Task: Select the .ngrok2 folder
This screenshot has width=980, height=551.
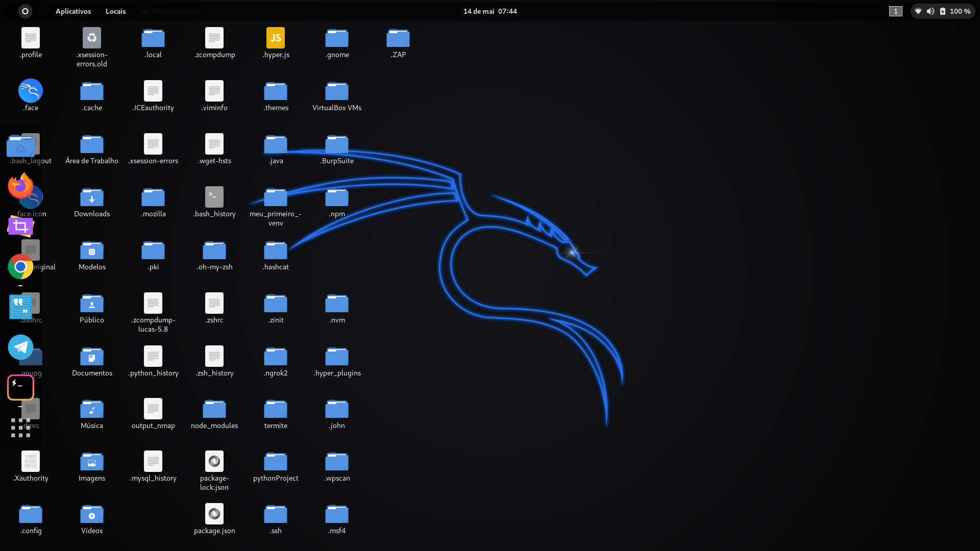Action: pos(276,356)
